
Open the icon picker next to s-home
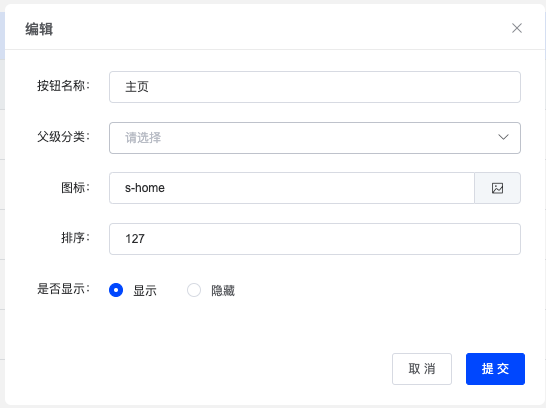coord(497,188)
